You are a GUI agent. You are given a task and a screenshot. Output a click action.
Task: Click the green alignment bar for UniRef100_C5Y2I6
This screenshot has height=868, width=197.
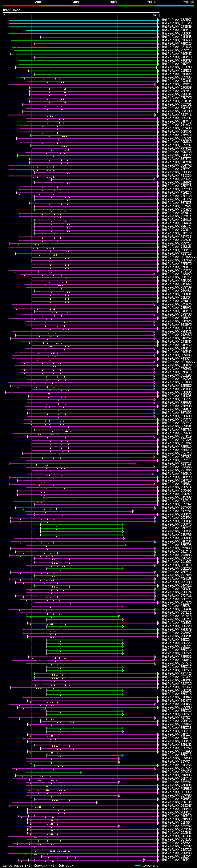tap(54, 771)
